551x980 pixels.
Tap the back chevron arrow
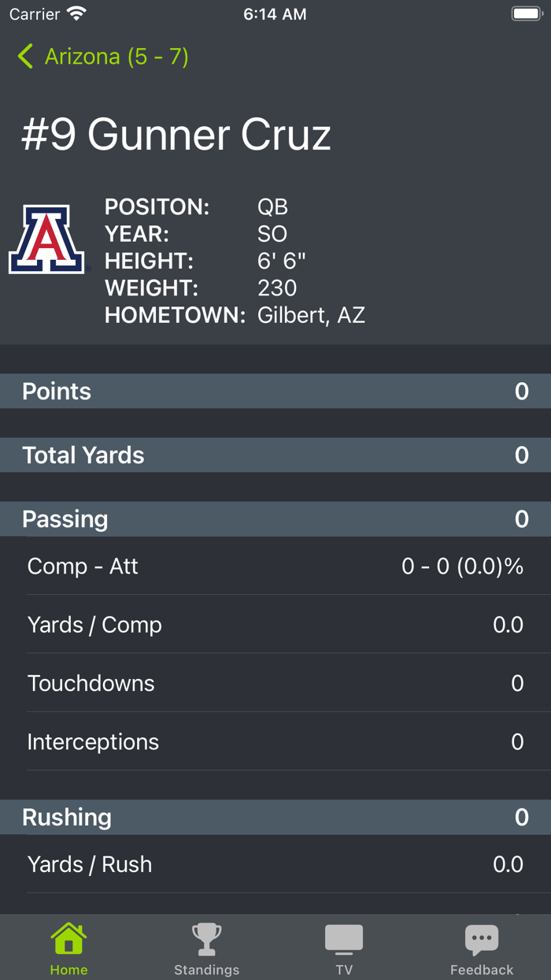pos(24,57)
